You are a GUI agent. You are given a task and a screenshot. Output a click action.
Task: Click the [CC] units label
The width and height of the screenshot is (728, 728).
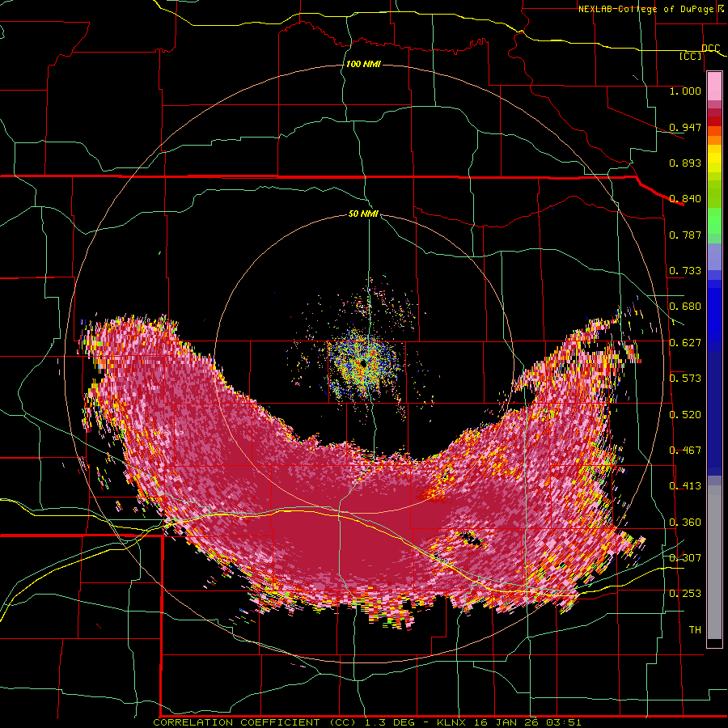pyautogui.click(x=691, y=56)
